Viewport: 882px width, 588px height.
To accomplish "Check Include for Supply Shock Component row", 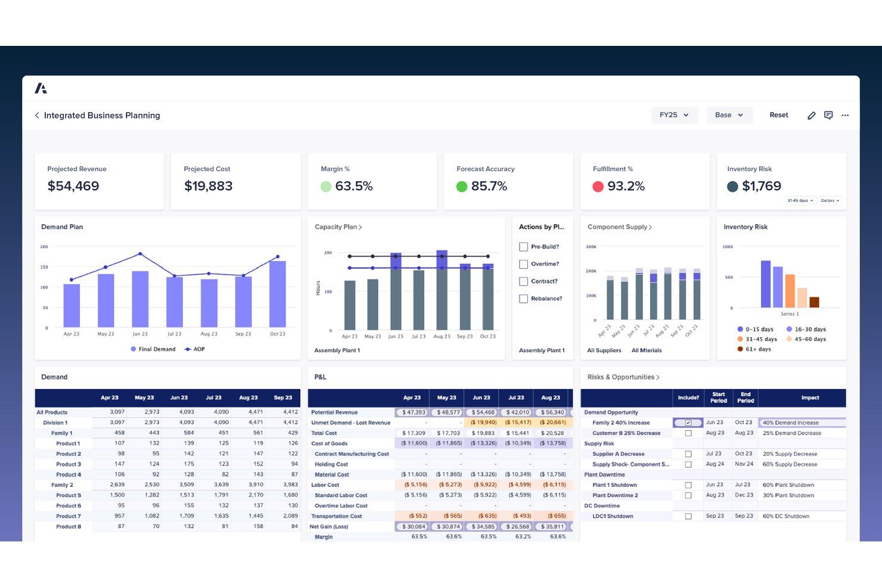I will [688, 464].
